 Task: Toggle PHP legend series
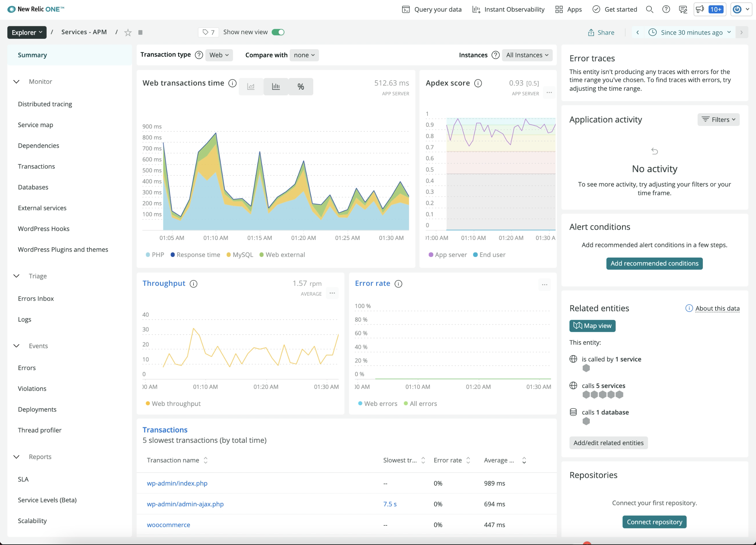(x=155, y=255)
